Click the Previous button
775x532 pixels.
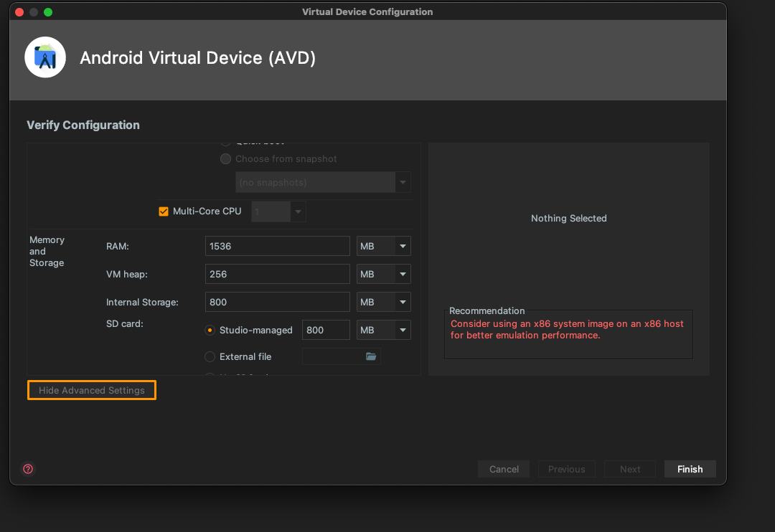coord(566,470)
